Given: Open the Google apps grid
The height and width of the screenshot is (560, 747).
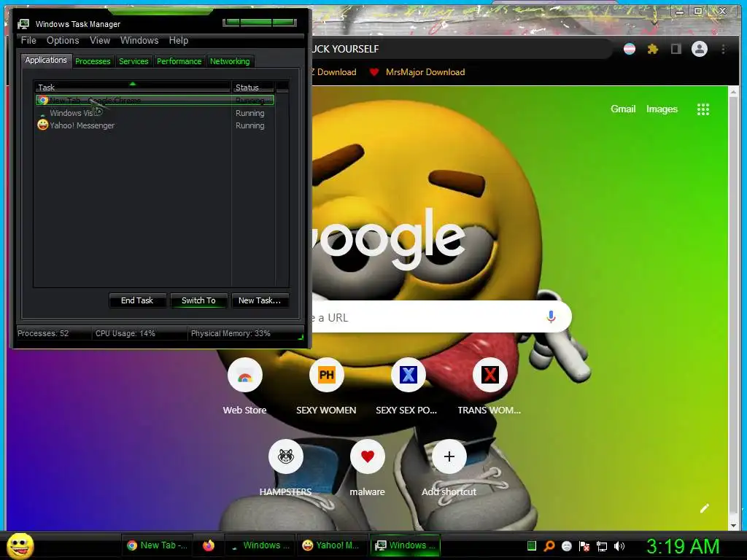Looking at the screenshot, I should tap(703, 109).
